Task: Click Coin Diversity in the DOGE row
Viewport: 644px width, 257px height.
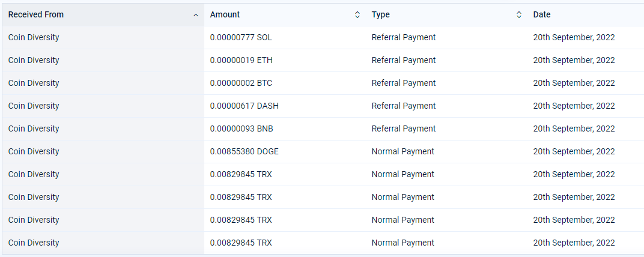Action: click(x=34, y=151)
